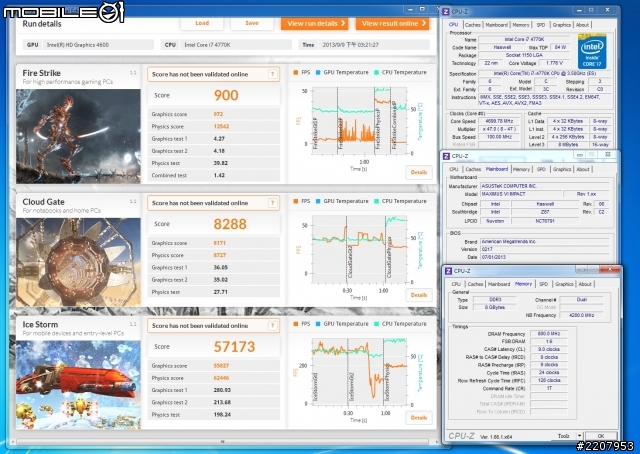The width and height of the screenshot is (640, 454).
Task: Click the GPU Temperature legend swatch in the Cloud Gate graph
Action: pos(318,201)
